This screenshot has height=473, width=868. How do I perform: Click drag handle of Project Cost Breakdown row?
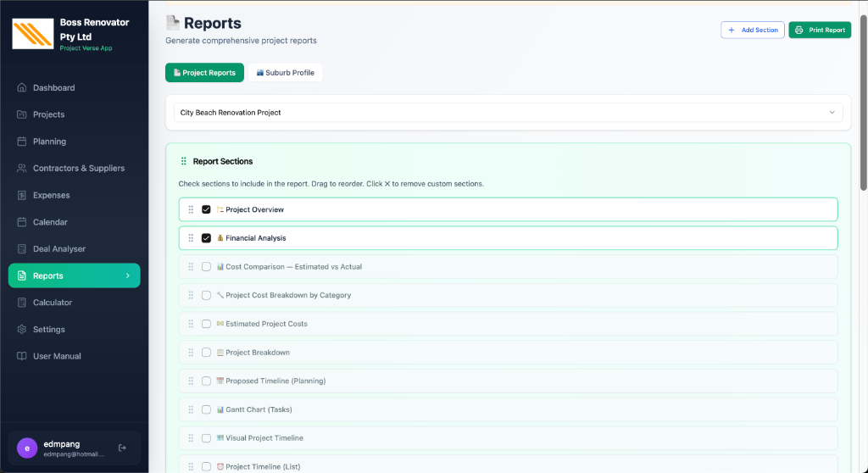[191, 295]
